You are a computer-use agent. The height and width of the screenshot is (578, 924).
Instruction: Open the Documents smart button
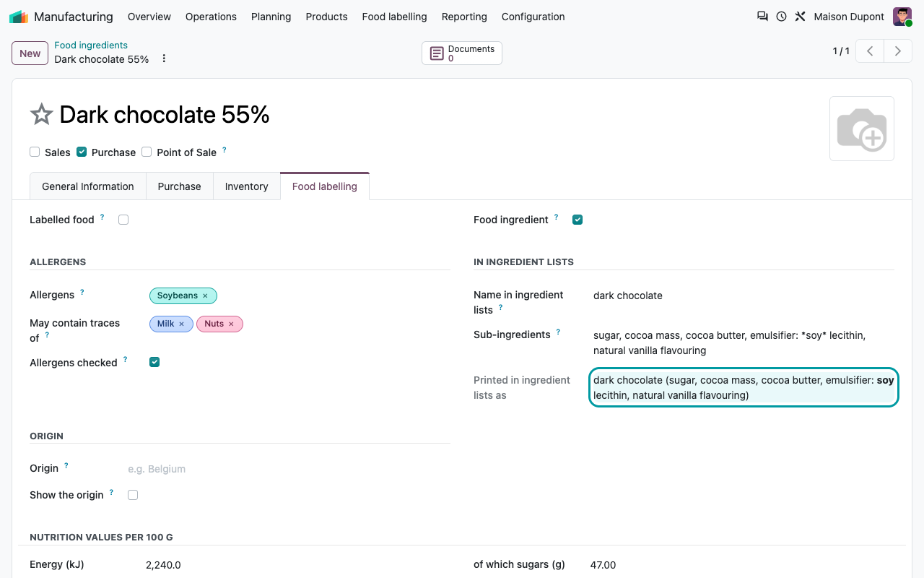(x=462, y=53)
